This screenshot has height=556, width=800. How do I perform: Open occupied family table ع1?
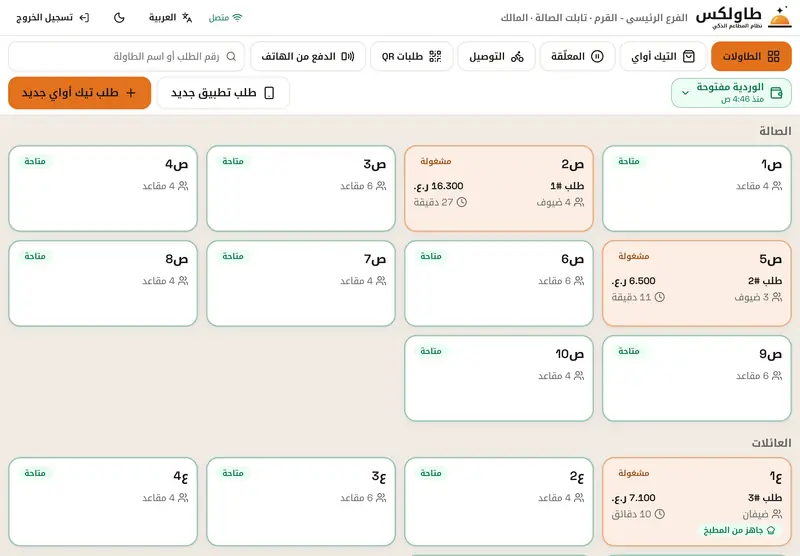pyautogui.click(x=696, y=501)
